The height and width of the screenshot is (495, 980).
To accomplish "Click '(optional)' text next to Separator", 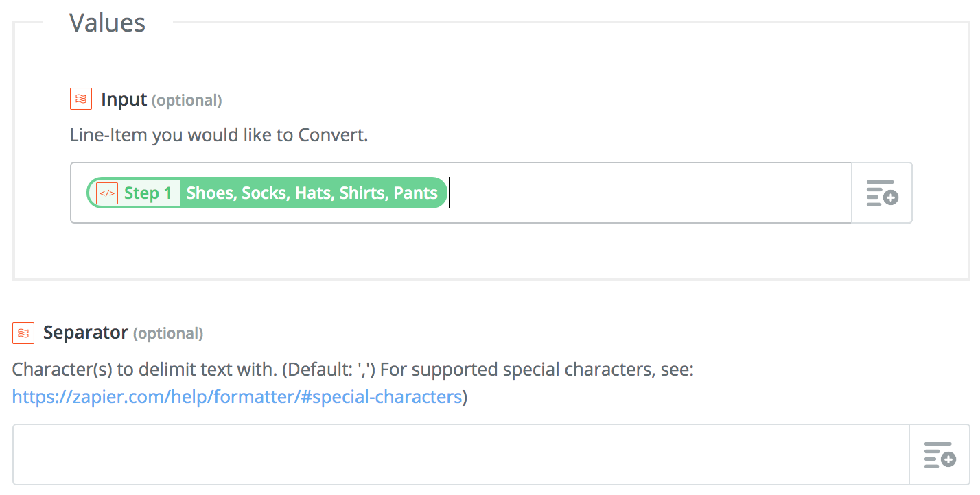I will click(168, 333).
